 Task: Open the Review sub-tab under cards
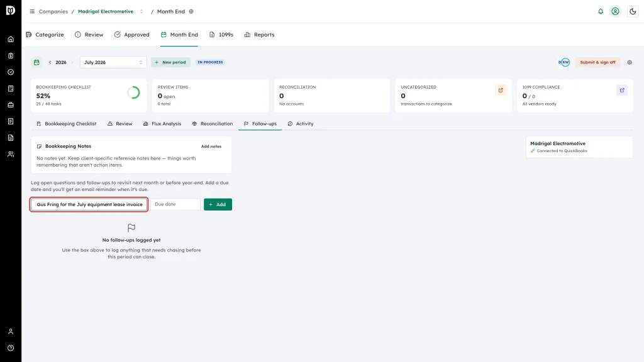tap(120, 124)
